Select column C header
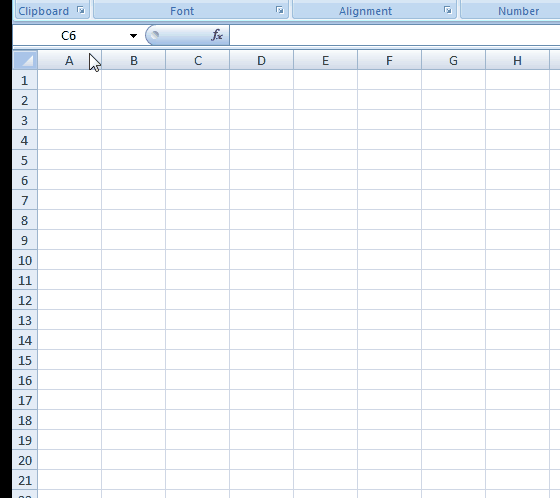The width and height of the screenshot is (560, 498). point(198,60)
